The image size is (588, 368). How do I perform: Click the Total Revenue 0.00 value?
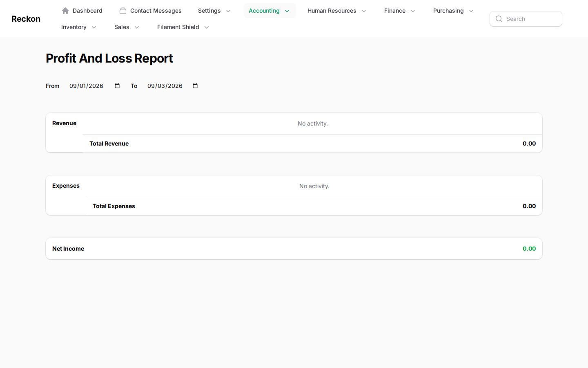(529, 144)
